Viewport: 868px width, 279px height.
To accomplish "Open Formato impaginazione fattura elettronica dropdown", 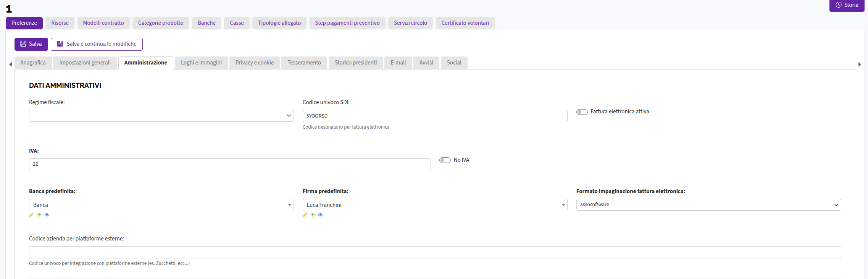I will (708, 205).
